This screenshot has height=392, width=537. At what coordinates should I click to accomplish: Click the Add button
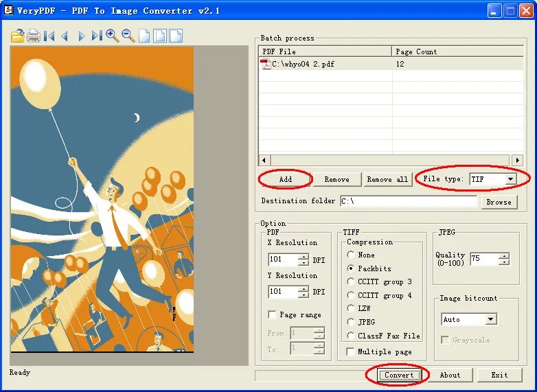pos(285,179)
